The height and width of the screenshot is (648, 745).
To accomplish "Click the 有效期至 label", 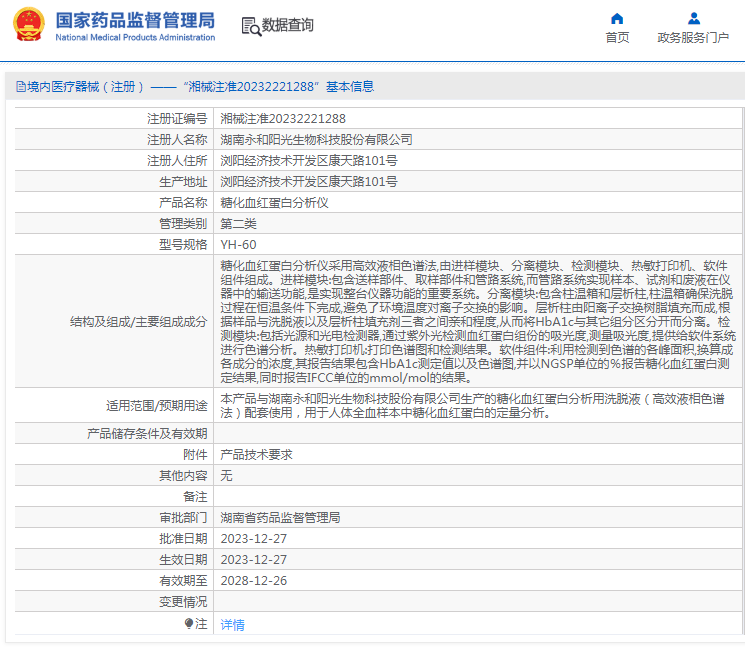I will click(183, 580).
